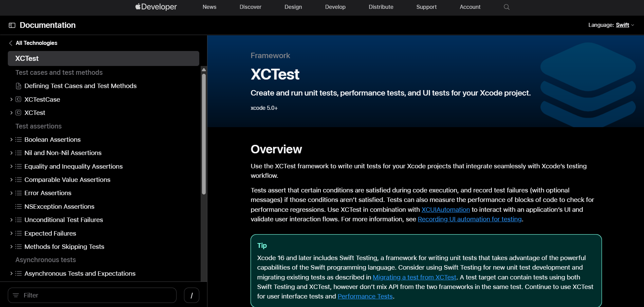The image size is (644, 307).
Task: Click the list icon next to NSException Assertions
Action: (18, 206)
